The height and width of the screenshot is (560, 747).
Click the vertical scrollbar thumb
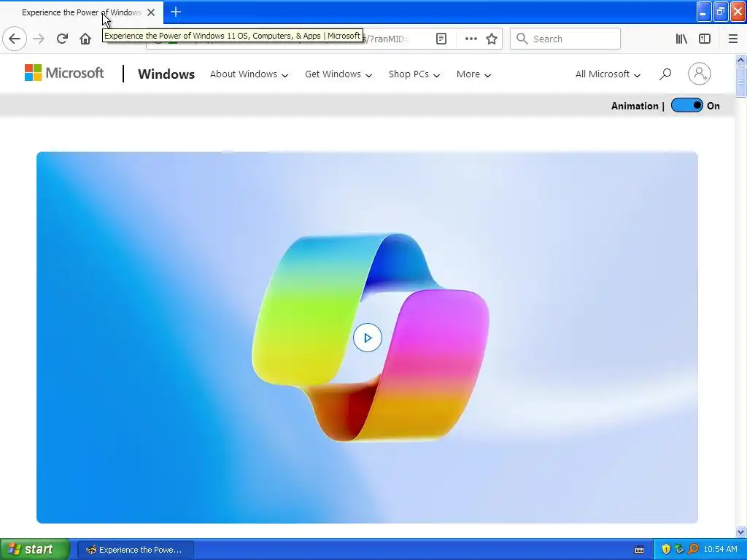click(740, 82)
